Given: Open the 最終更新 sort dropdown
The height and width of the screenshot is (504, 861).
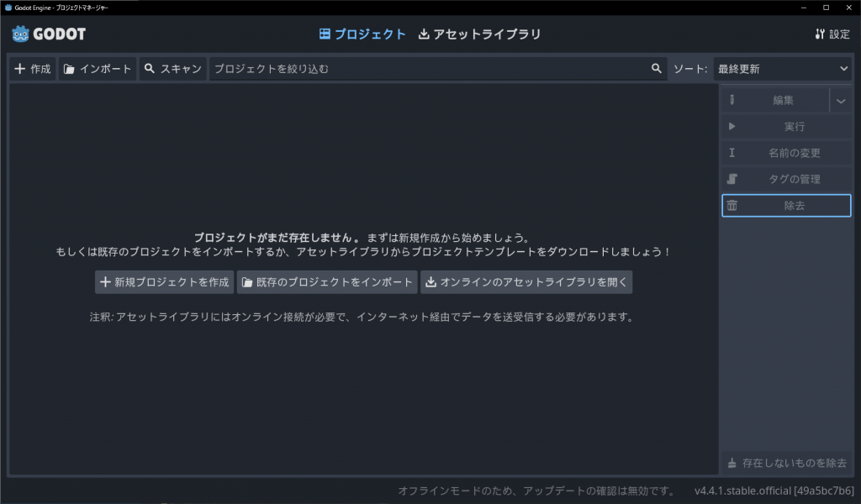Looking at the screenshot, I should 782,69.
